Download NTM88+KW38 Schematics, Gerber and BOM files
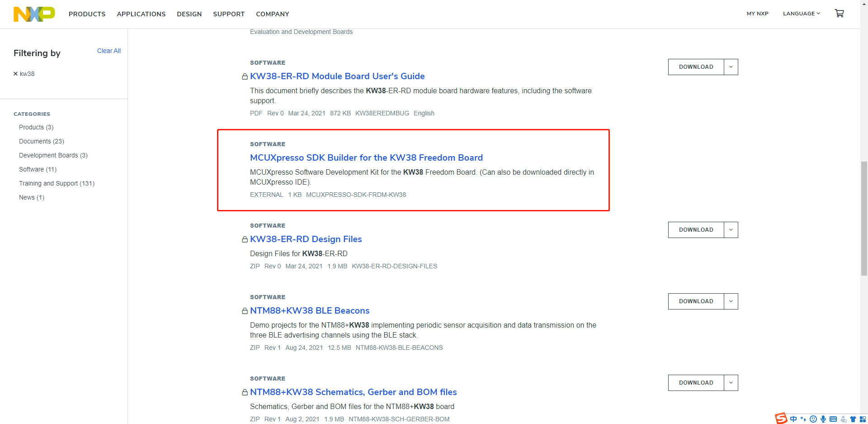The width and height of the screenshot is (868, 424). (x=696, y=383)
